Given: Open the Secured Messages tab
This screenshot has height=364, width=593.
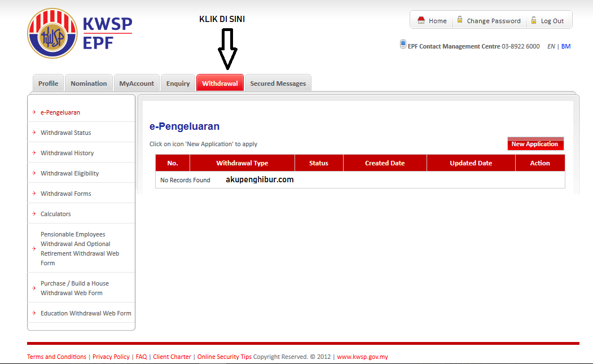Looking at the screenshot, I should point(278,83).
